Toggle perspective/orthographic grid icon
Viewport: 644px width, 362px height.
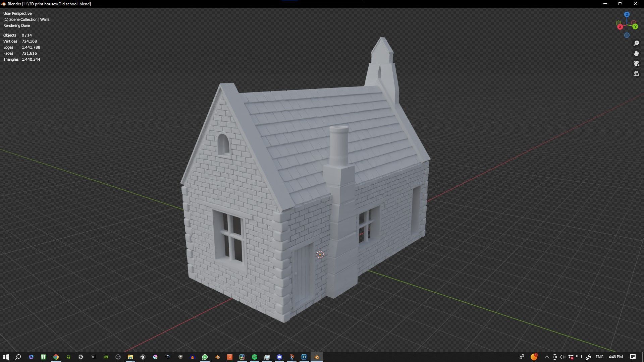pos(636,73)
